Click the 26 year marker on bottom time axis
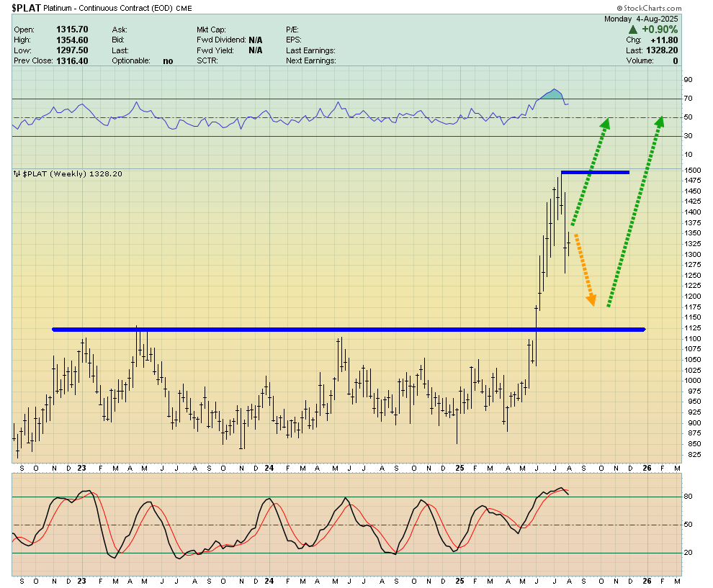Screen dimensions: 713x588 click(646, 581)
